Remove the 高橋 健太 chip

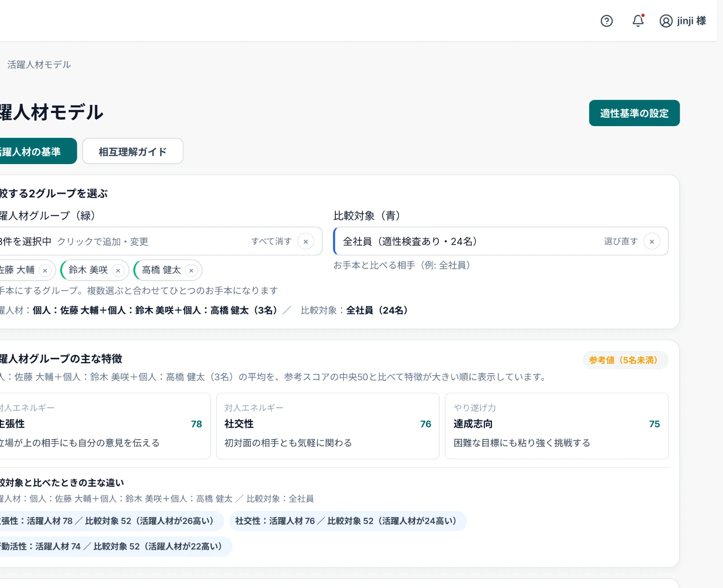pos(191,271)
